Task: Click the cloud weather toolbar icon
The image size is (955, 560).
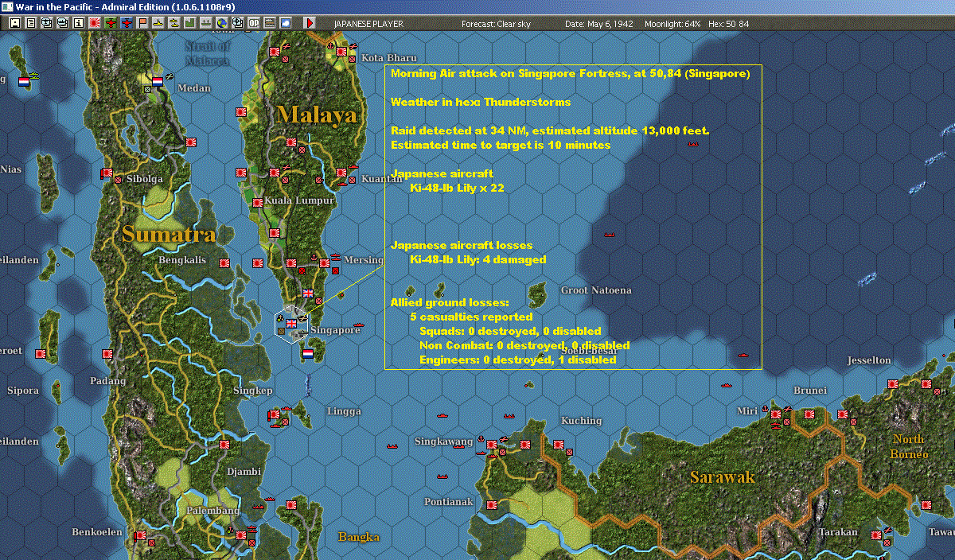Action: [x=286, y=23]
